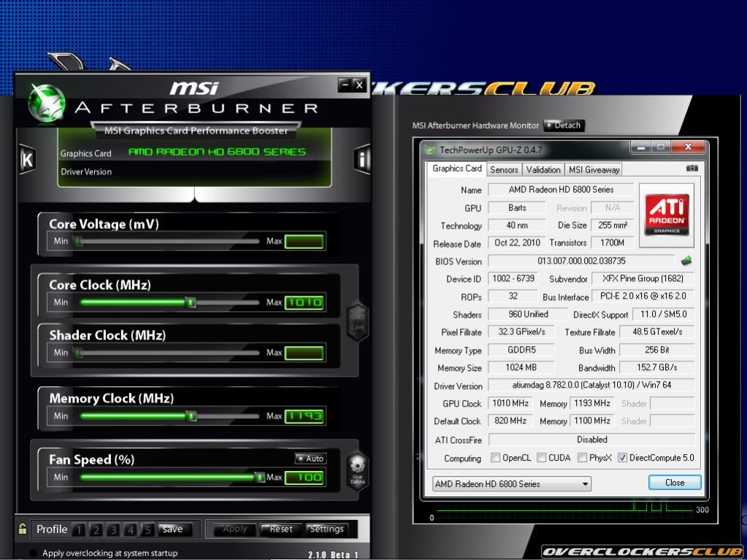Open Afterburner Settings
This screenshot has width=747, height=560.
326,529
